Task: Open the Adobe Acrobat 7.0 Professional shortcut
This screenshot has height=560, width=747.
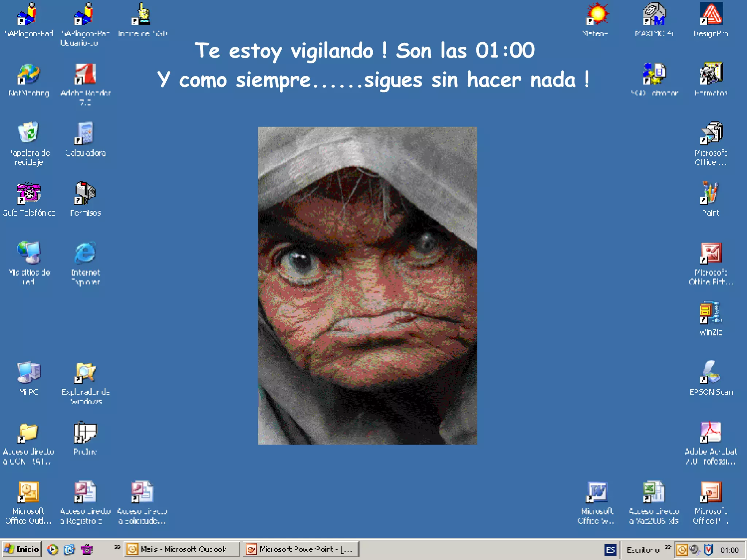Action: pos(711,432)
